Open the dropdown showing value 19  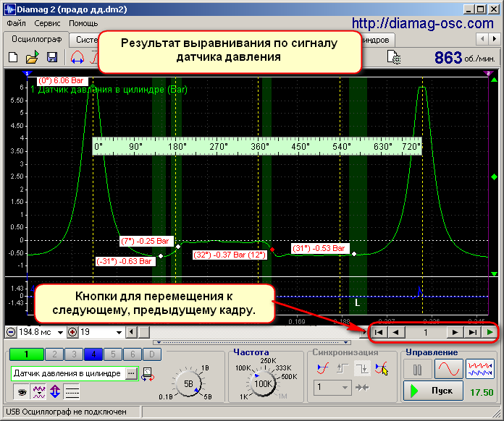point(119,332)
